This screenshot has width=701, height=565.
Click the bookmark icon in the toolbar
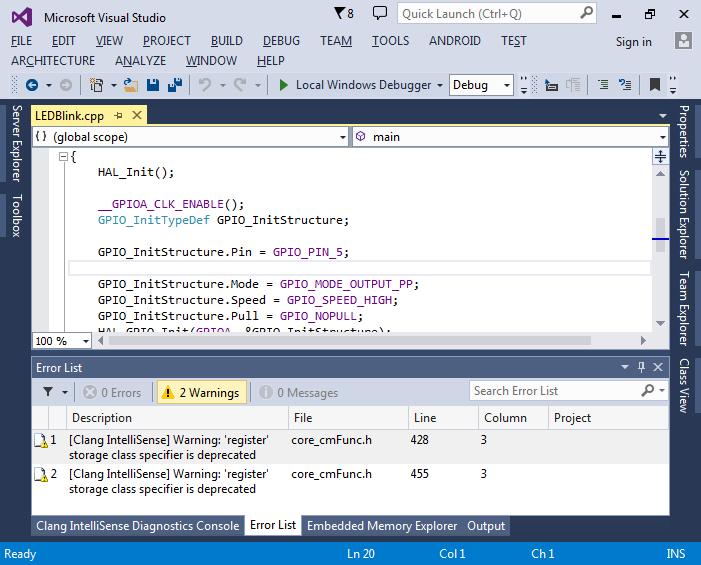655,85
